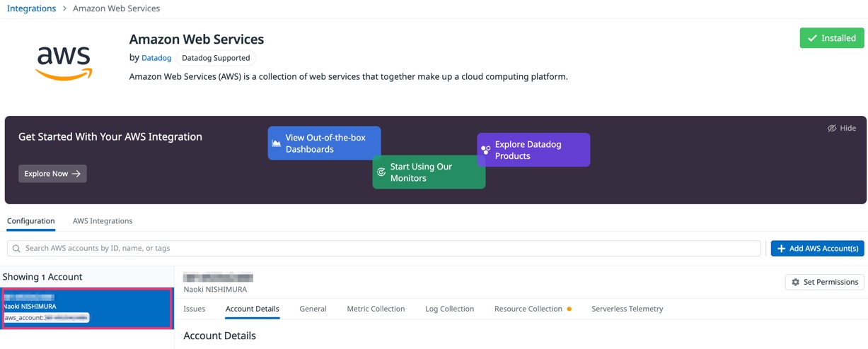Screen dimensions: 868x349
Task: Click the Amazon Web Services title
Action: pyautogui.click(x=197, y=40)
